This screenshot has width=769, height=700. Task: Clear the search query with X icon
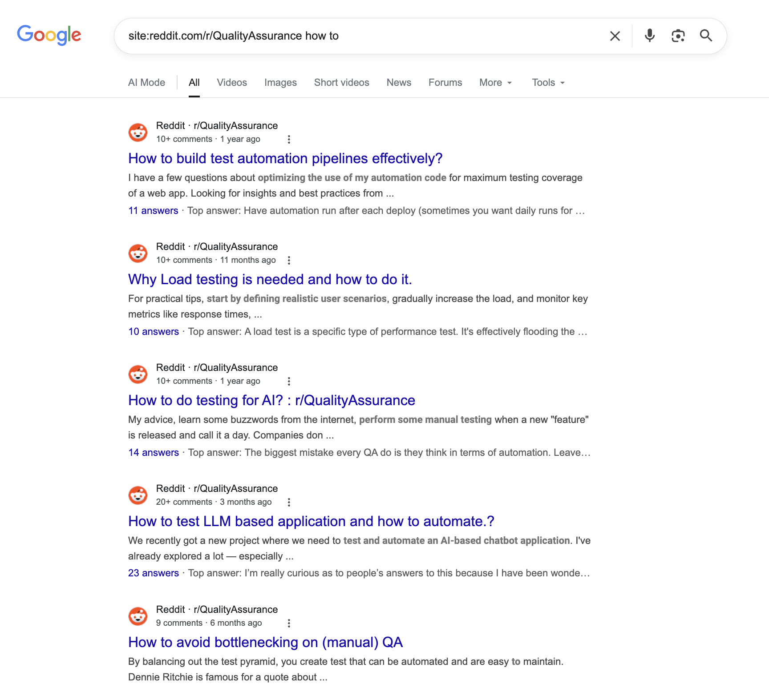pyautogui.click(x=615, y=36)
